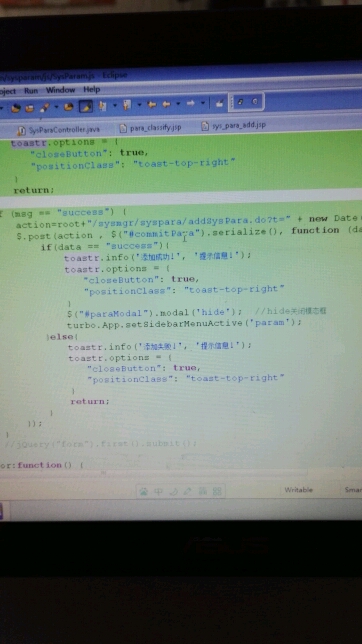Switch to para_classify.jsp editor tab
This screenshot has height=644, width=362.
(150, 128)
